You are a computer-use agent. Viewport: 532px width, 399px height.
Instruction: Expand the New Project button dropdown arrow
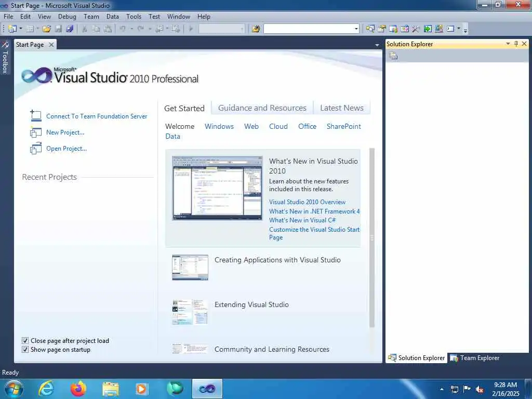coord(21,29)
